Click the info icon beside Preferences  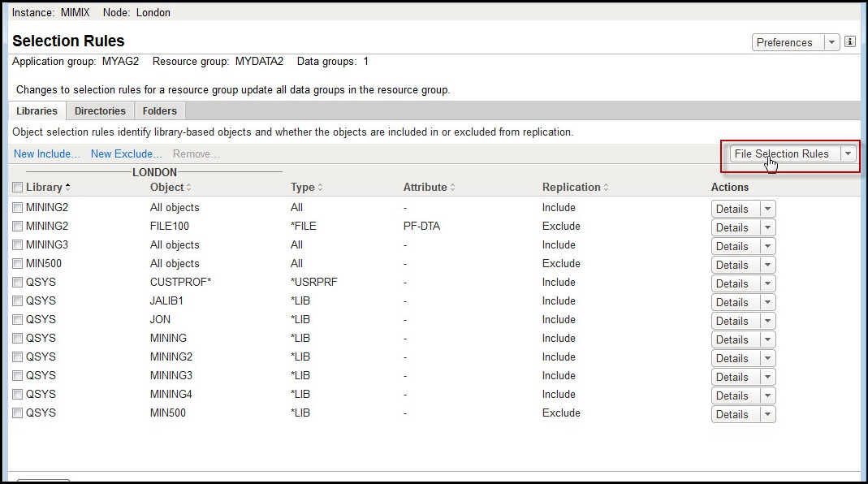[x=850, y=42]
